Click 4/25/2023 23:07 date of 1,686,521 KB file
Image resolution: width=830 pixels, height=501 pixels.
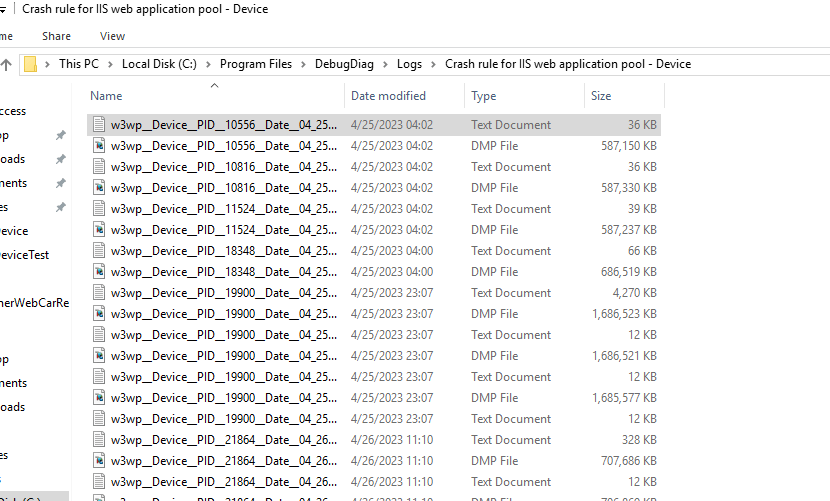(x=392, y=356)
